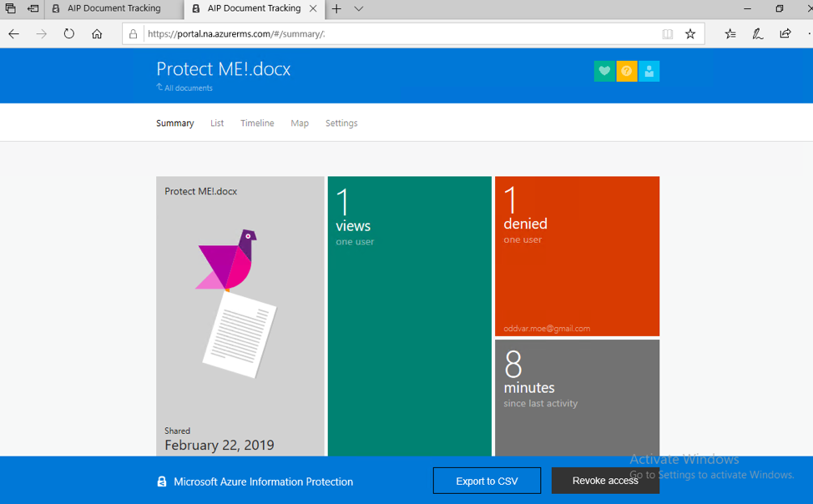Click the Share page icon
Image resolution: width=813 pixels, height=504 pixels.
(x=785, y=34)
